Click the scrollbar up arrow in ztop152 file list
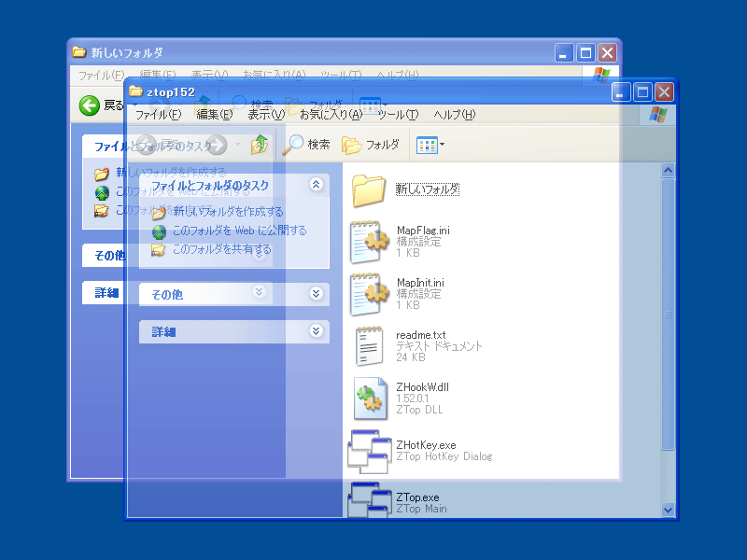 (x=668, y=170)
